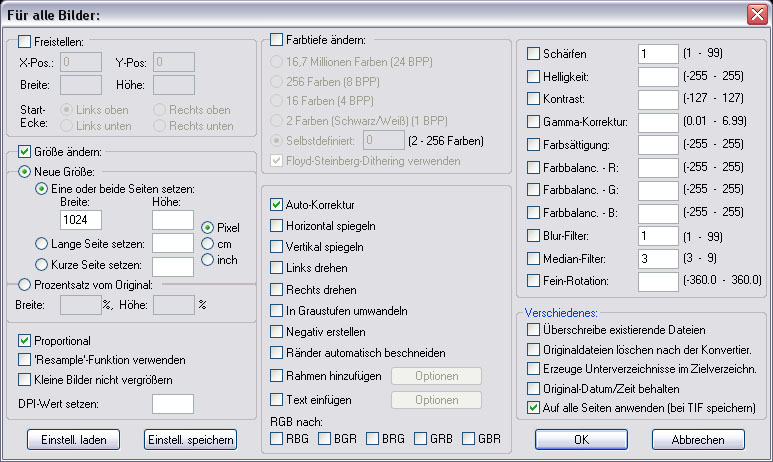Click the DPI-Wert setzen input field

(x=172, y=404)
